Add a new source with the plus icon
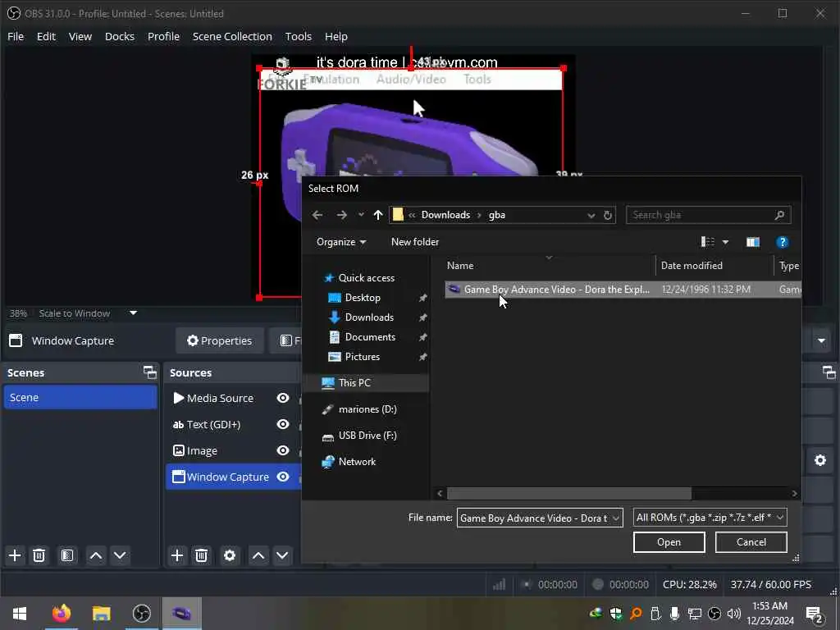The width and height of the screenshot is (840, 630). pyautogui.click(x=177, y=555)
